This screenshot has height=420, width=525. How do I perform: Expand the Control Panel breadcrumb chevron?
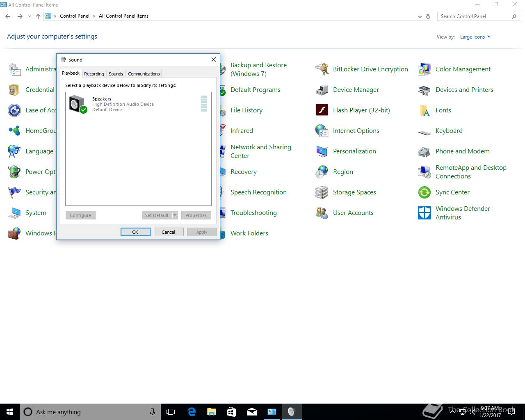click(x=94, y=16)
